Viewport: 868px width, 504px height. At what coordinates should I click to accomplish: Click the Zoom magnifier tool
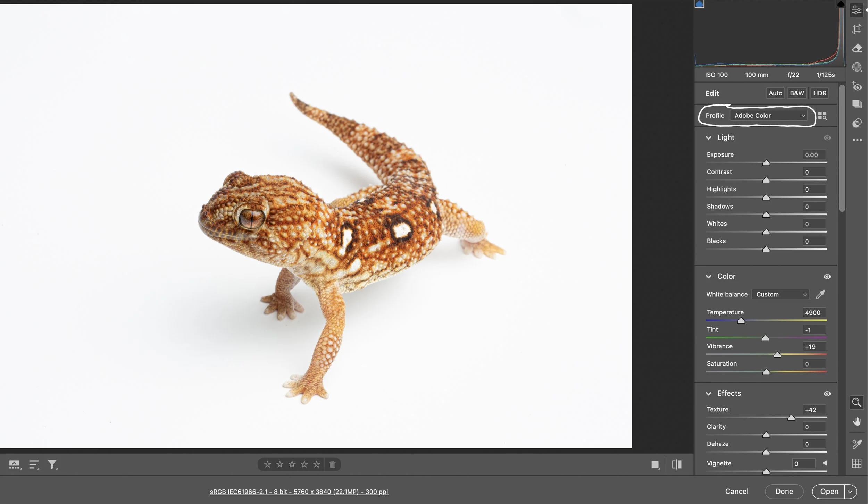[857, 403]
